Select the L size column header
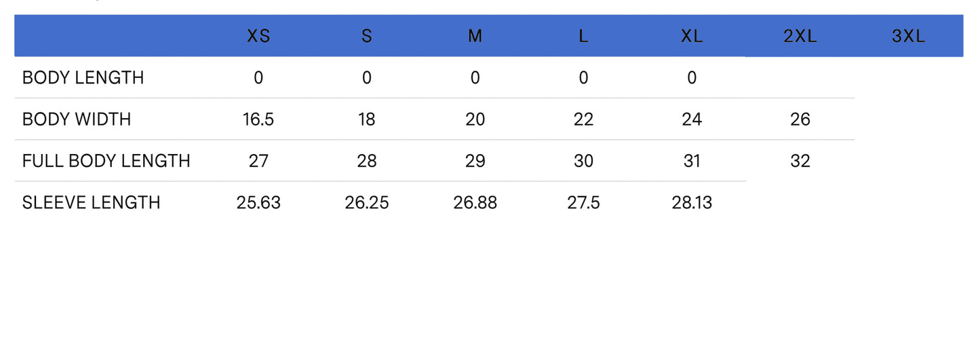Screen dimensions: 980x363 583,37
